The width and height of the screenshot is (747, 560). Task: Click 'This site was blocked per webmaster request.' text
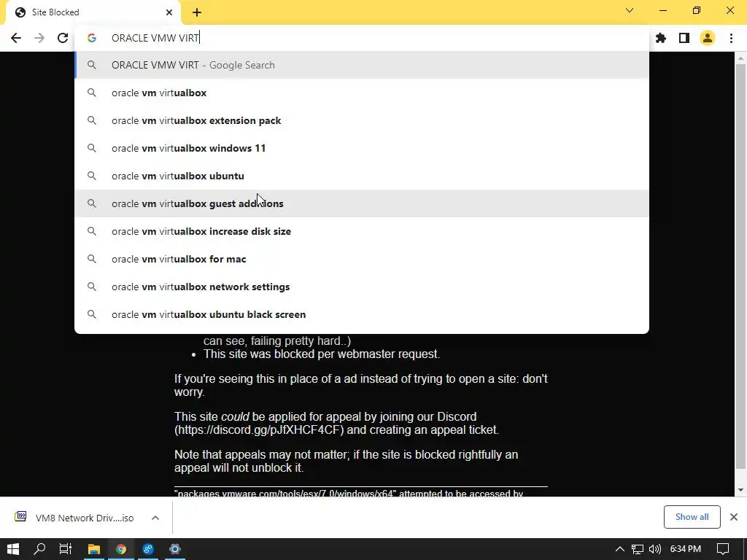(322, 354)
